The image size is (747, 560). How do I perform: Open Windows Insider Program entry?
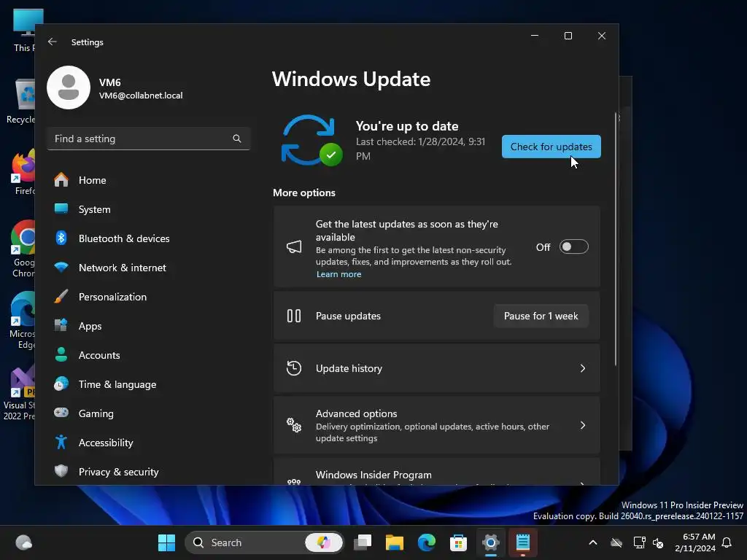436,472
